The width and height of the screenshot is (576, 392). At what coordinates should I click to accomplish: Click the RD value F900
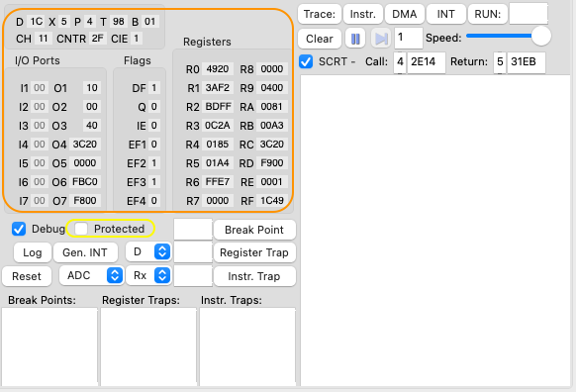pyautogui.click(x=272, y=162)
